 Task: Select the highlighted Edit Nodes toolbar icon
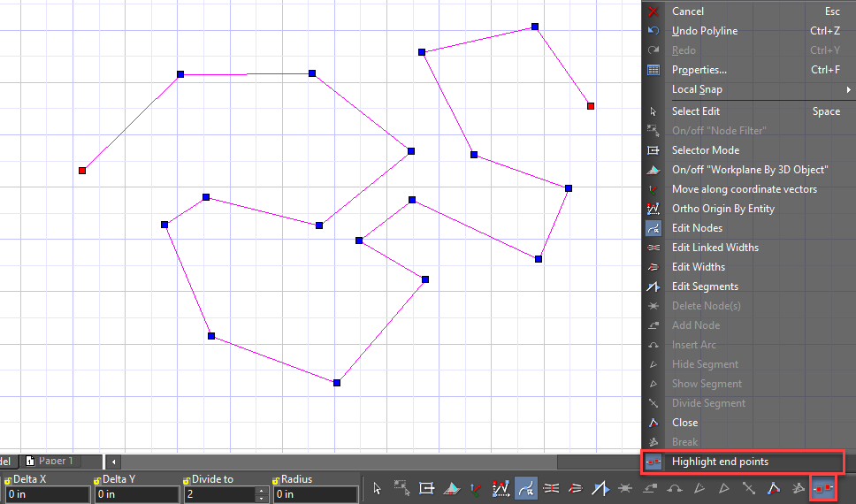pyautogui.click(x=526, y=487)
